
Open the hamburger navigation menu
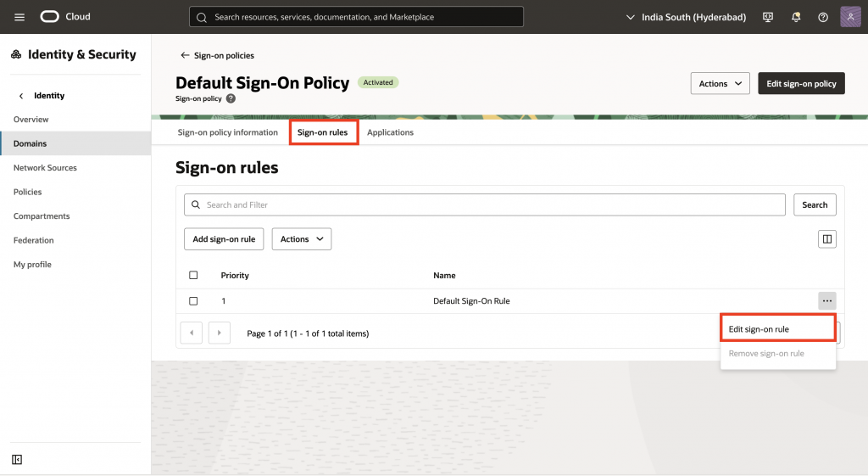[19, 17]
